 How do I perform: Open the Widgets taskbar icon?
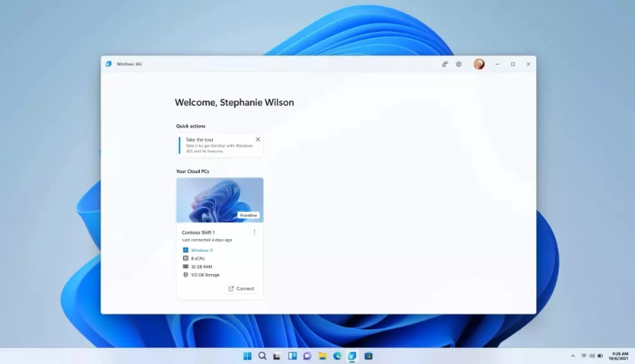tap(292, 356)
